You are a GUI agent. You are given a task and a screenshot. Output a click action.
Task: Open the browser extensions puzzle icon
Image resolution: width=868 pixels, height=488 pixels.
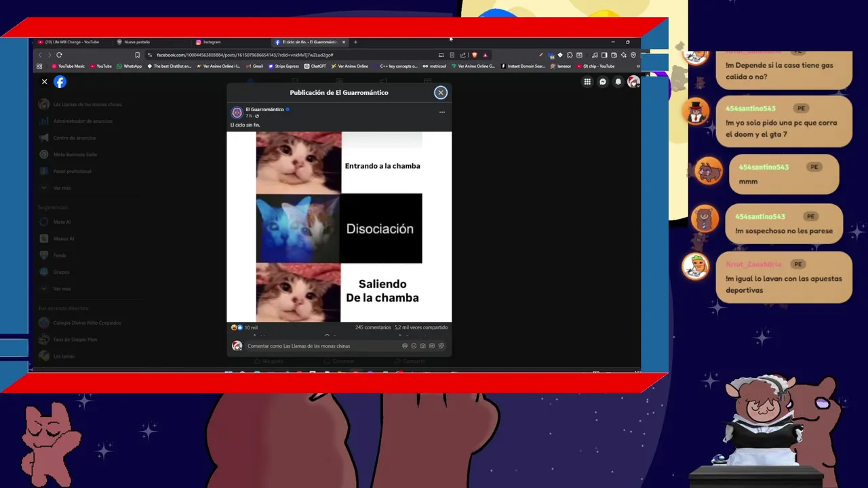pyautogui.click(x=570, y=55)
